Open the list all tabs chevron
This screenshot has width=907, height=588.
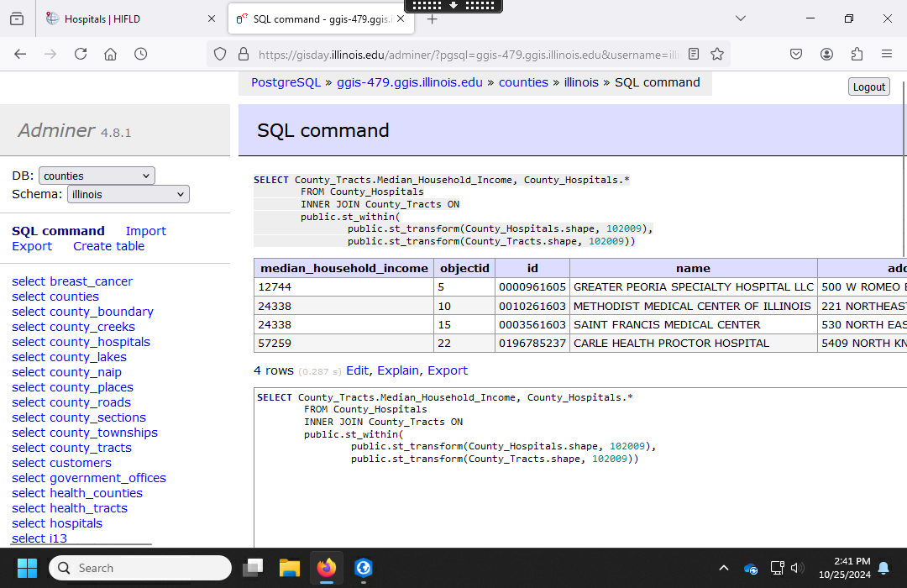click(740, 18)
